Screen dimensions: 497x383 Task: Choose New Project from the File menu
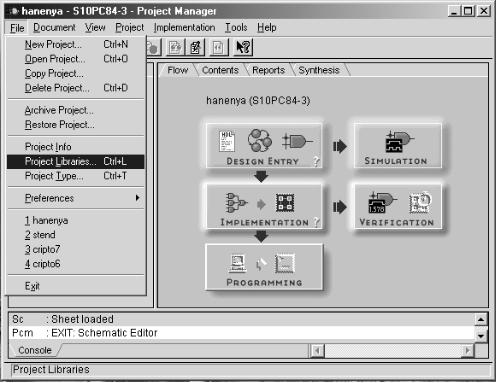pos(76,44)
